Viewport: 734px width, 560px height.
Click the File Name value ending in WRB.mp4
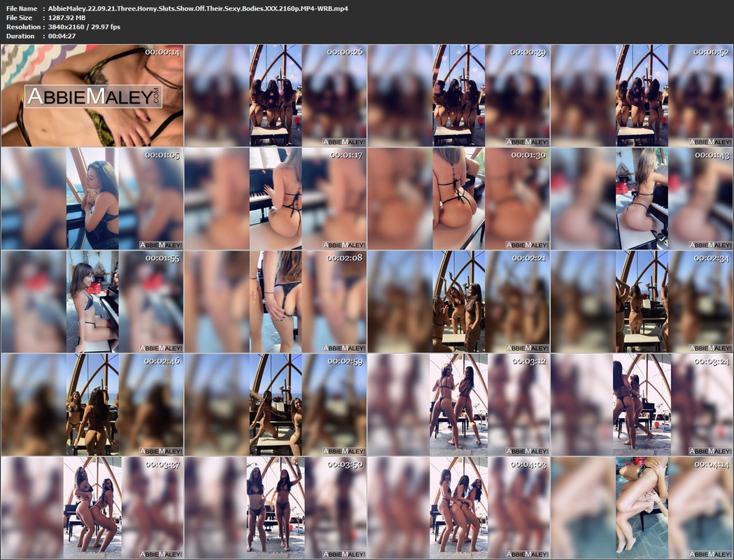(x=198, y=8)
